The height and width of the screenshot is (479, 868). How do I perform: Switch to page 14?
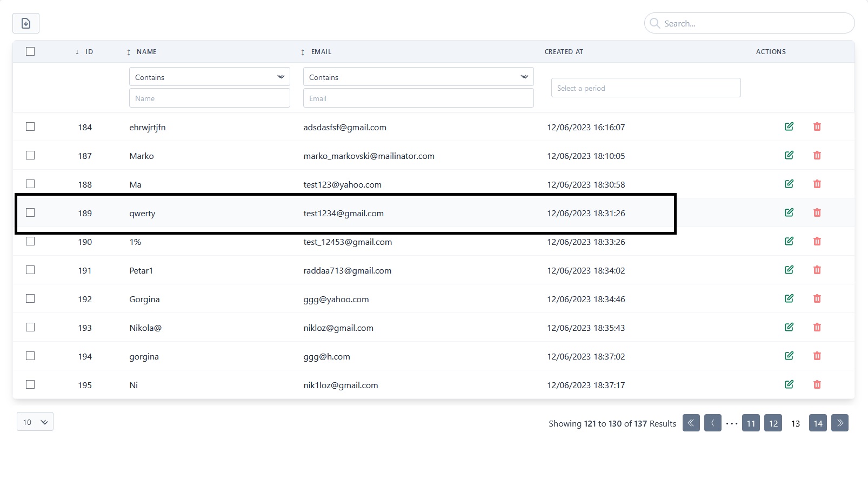(x=817, y=423)
